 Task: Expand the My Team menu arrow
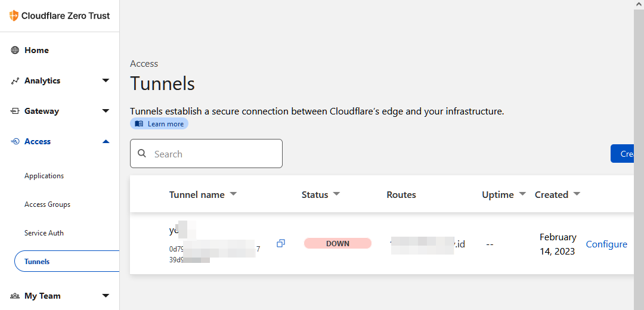pos(106,296)
